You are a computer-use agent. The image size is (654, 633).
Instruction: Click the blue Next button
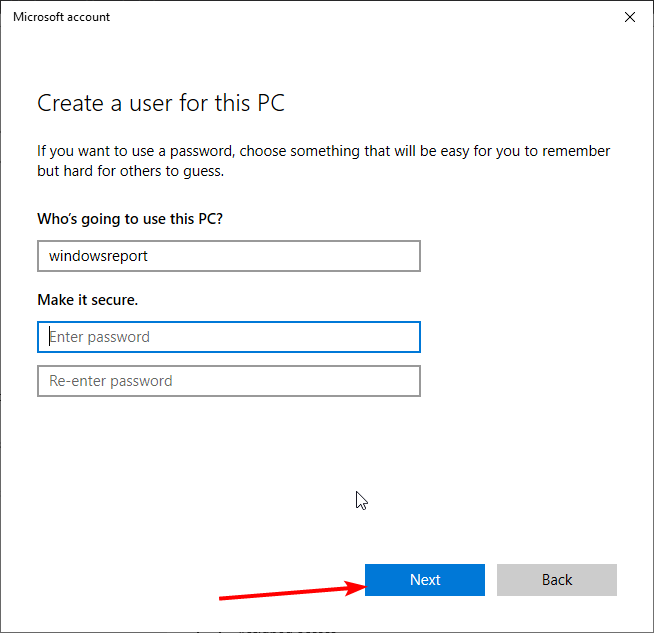tap(424, 580)
